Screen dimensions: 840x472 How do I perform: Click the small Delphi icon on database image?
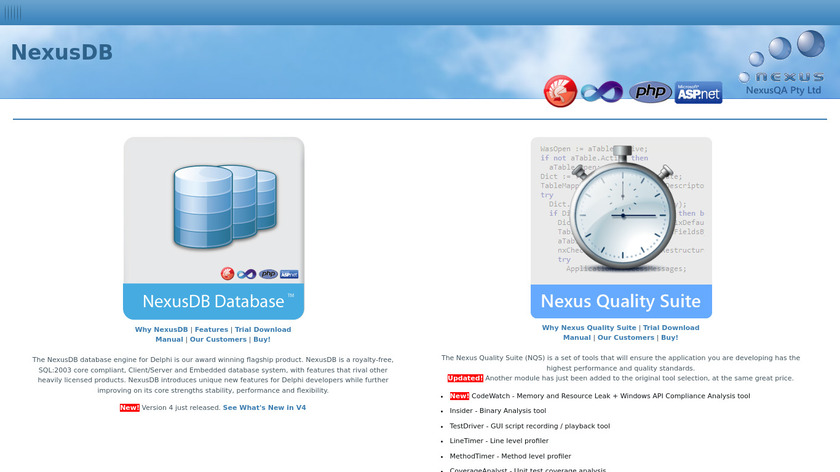click(228, 274)
